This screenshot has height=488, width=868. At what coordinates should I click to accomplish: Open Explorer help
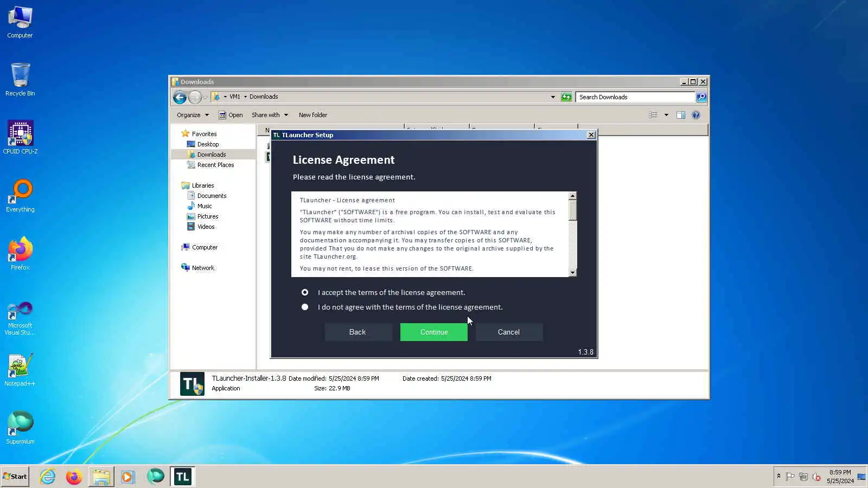pos(696,115)
